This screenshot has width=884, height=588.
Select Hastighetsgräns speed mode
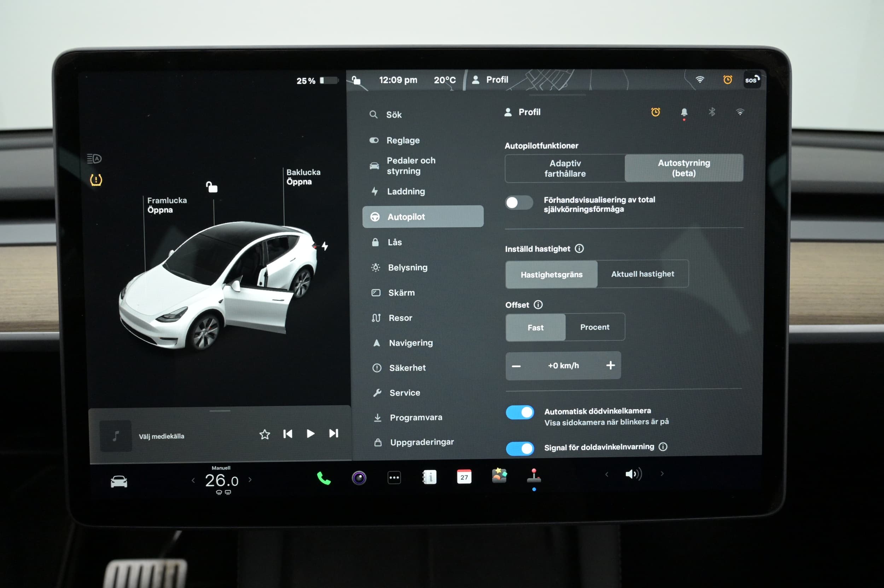point(551,274)
